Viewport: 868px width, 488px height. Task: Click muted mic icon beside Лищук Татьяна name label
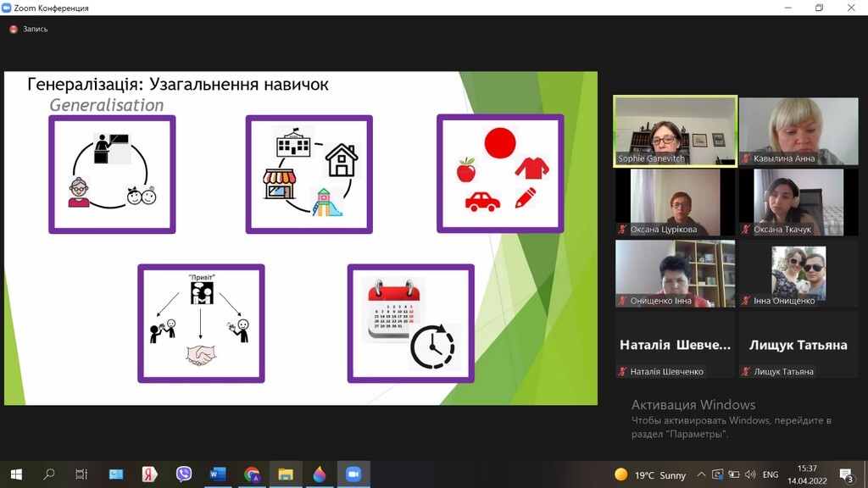point(746,371)
